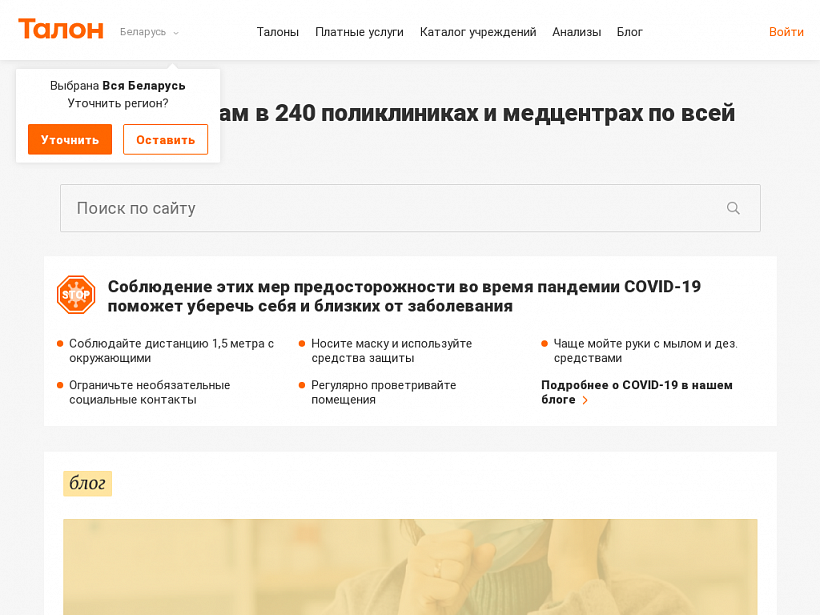820x615 pixels.
Task: Click the yellow блог label
Action: [x=87, y=483]
